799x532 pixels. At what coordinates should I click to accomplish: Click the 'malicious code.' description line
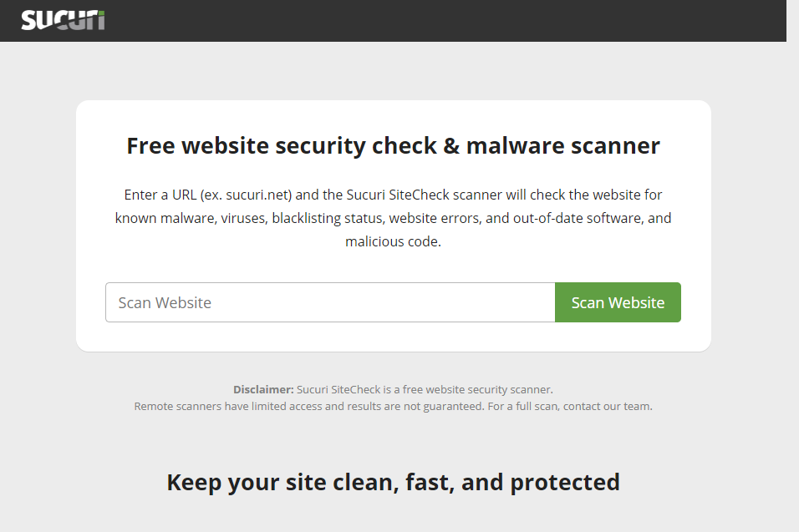393,241
